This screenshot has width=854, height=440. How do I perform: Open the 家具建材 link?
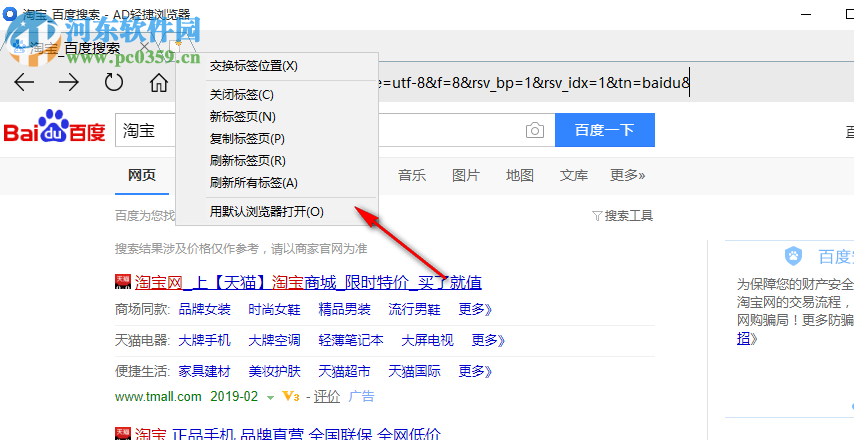pyautogui.click(x=205, y=372)
